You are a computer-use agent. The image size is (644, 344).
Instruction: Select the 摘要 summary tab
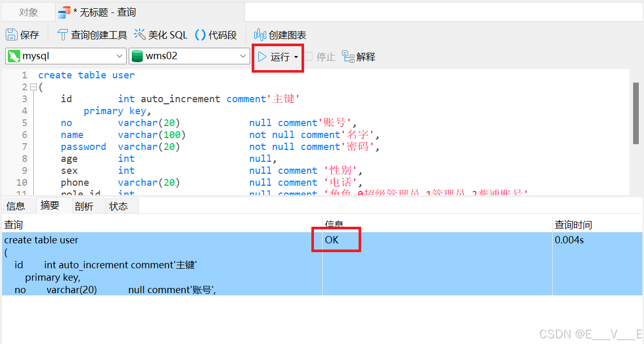pos(50,205)
